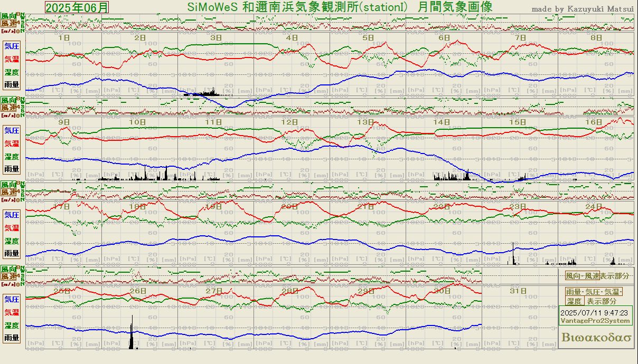Click the 風速 label in the second wind strip
The width and height of the screenshot is (638, 364).
click(x=8, y=108)
